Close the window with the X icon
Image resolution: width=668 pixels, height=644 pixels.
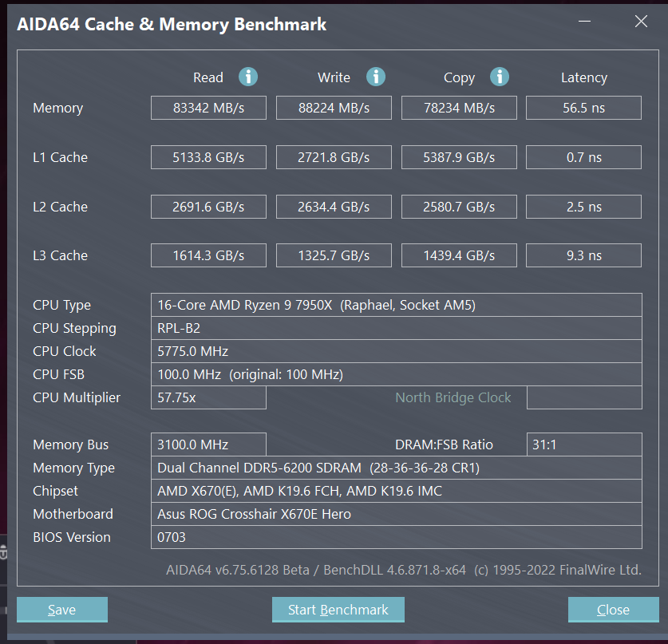click(641, 21)
